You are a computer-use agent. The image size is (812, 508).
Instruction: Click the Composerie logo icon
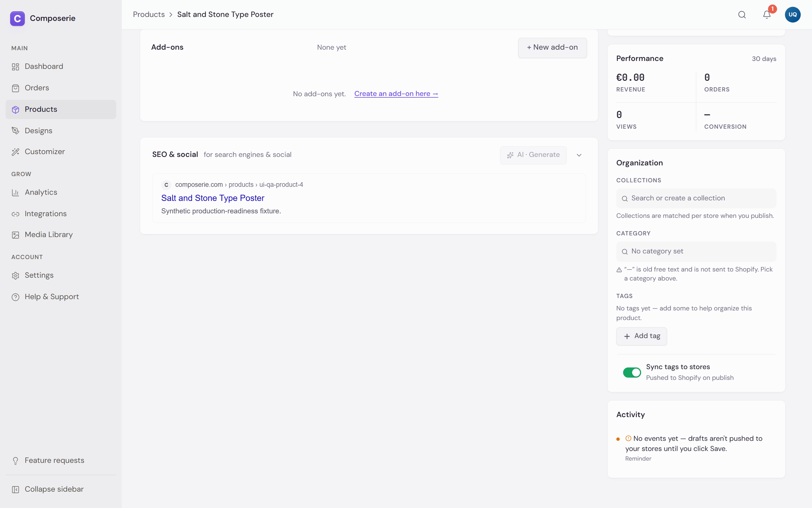[x=17, y=18]
